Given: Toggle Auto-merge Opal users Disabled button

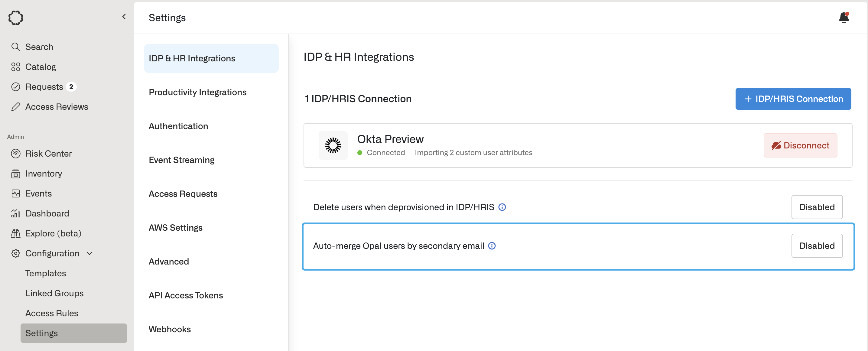Looking at the screenshot, I should [x=816, y=246].
